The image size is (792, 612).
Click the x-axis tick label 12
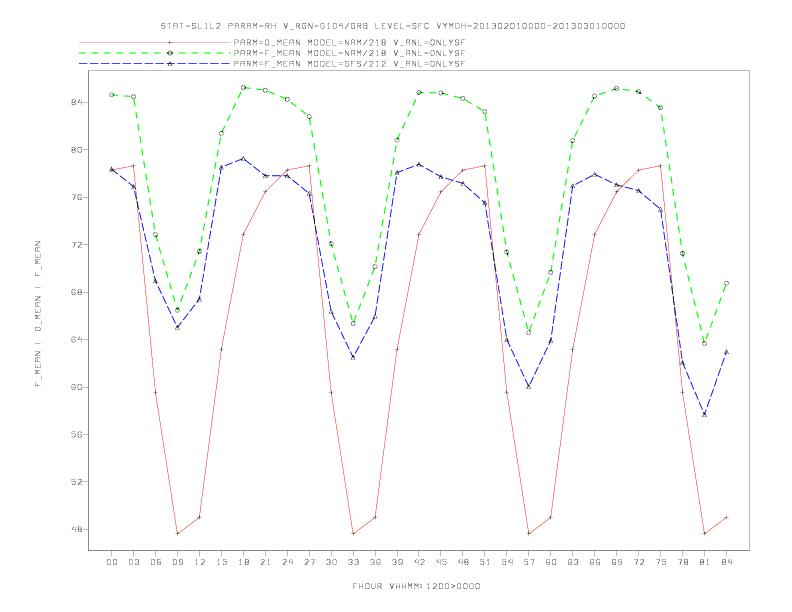[x=200, y=562]
